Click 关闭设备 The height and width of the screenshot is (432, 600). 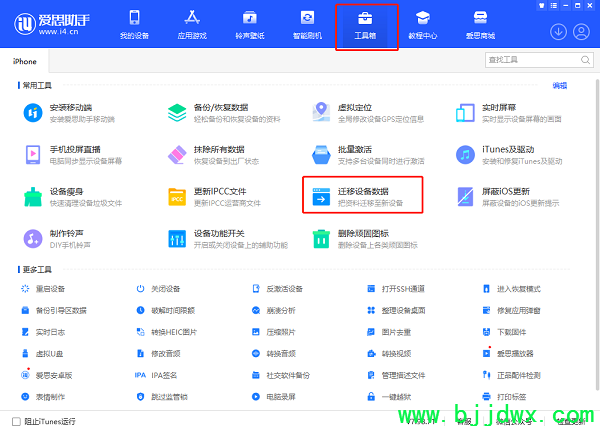point(158,289)
